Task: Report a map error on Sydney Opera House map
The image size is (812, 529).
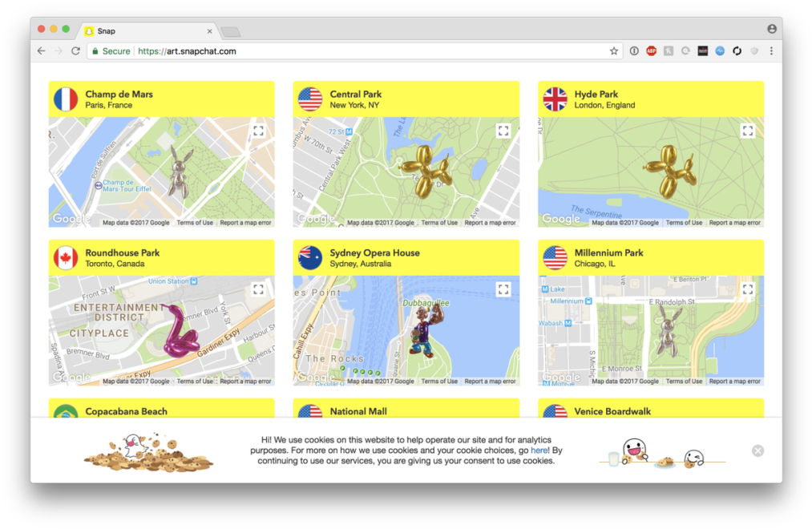Action: (490, 381)
